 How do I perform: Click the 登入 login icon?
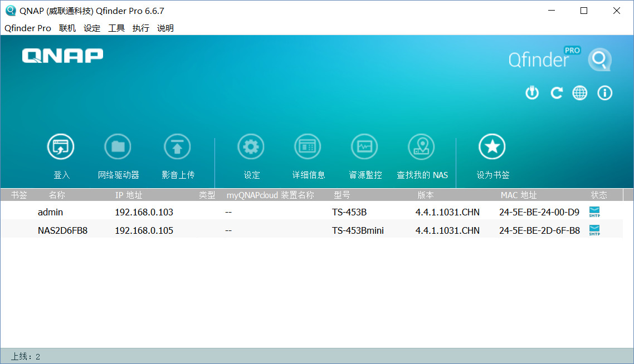click(61, 146)
